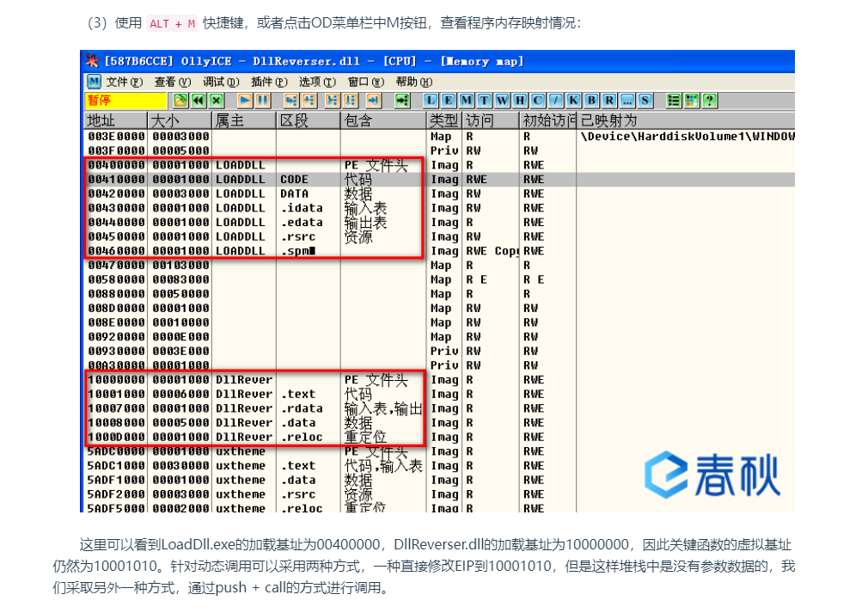Click the Restart program (rewind) icon

click(198, 101)
